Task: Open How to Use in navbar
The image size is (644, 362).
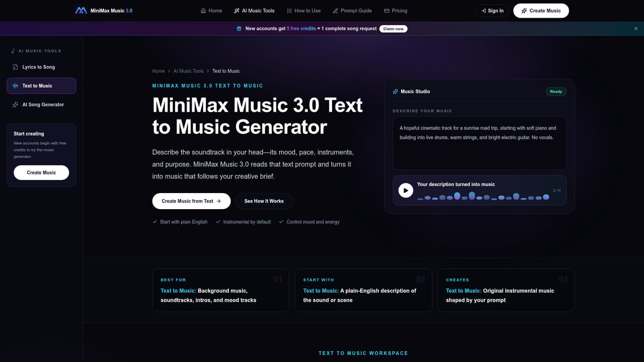Action: 303,11
